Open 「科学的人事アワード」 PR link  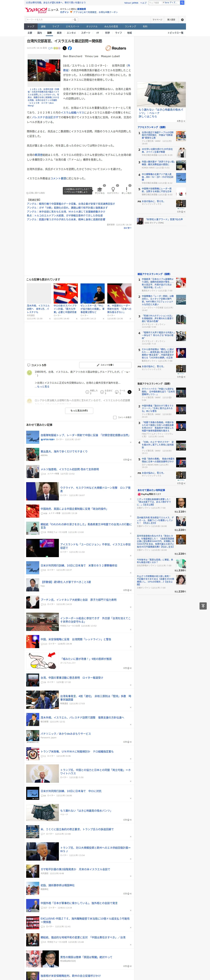click(164, 219)
